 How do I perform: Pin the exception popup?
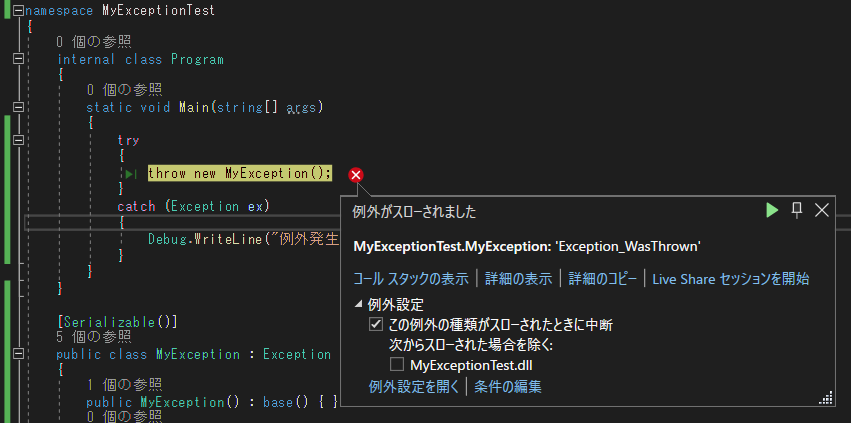pos(797,211)
